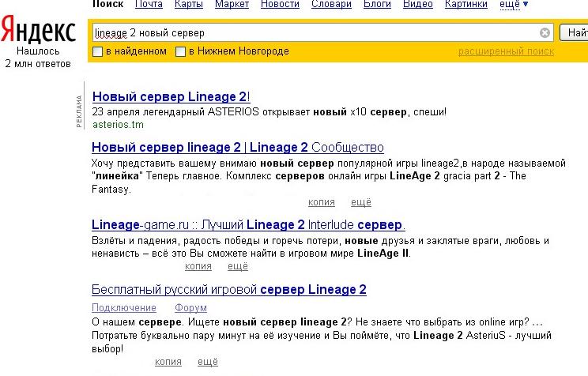The width and height of the screenshot is (588, 376).
Task: Open the Yandex logo homepage
Action: pos(38,28)
